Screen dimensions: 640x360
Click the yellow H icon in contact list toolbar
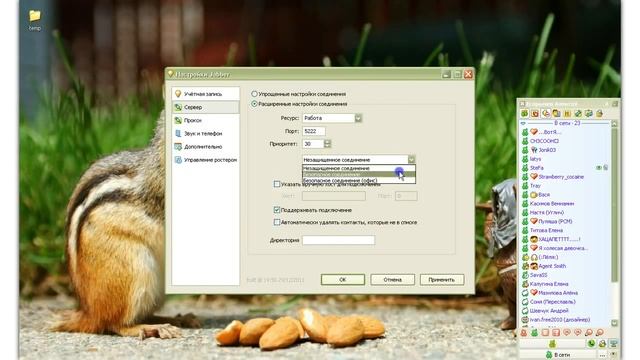567,113
